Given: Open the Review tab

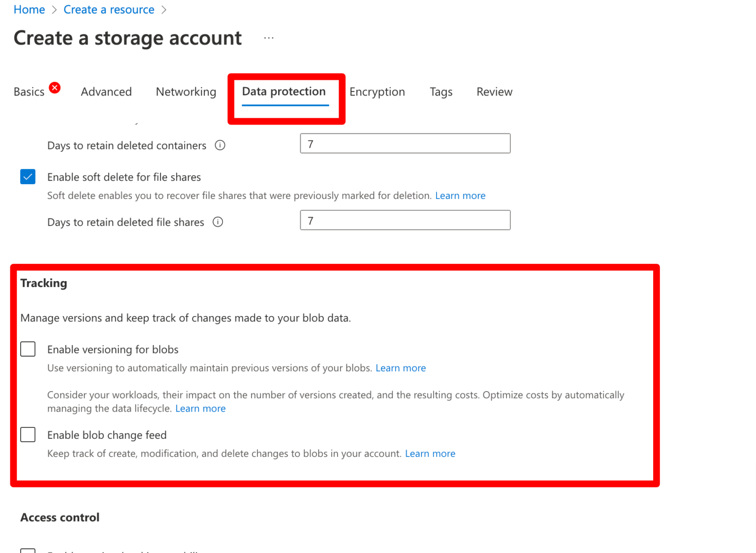Looking at the screenshot, I should point(494,92).
